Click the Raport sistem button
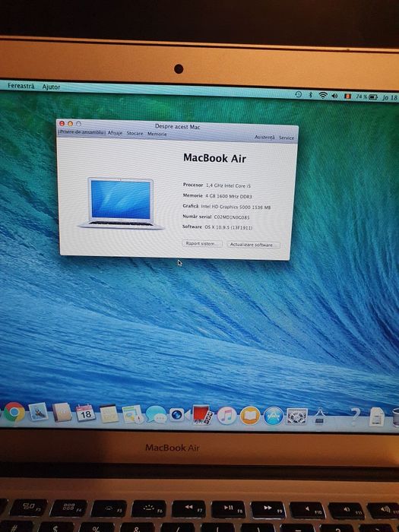The image size is (399, 532). click(202, 244)
